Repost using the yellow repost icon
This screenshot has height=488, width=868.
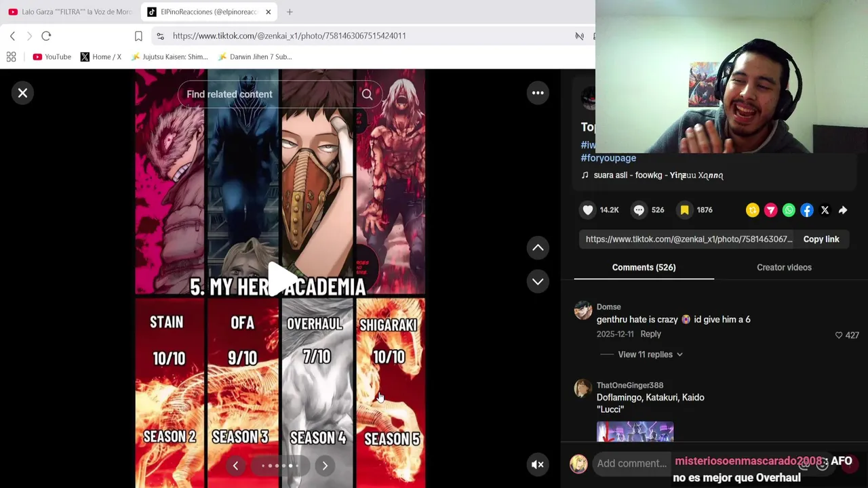coord(752,210)
